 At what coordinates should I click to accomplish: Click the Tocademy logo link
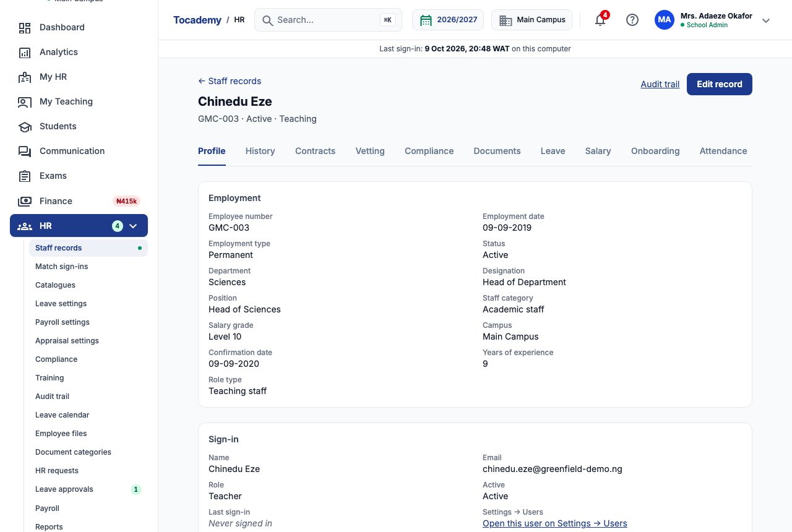pos(197,20)
